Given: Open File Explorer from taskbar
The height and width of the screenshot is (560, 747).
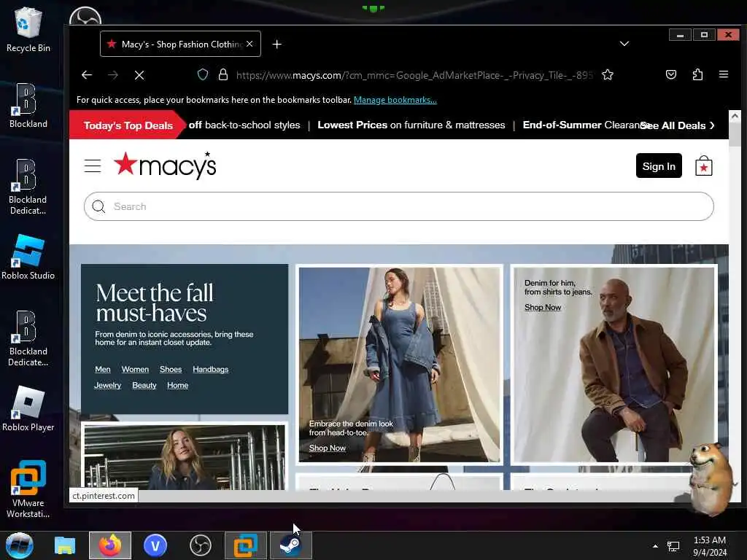Looking at the screenshot, I should [x=65, y=545].
